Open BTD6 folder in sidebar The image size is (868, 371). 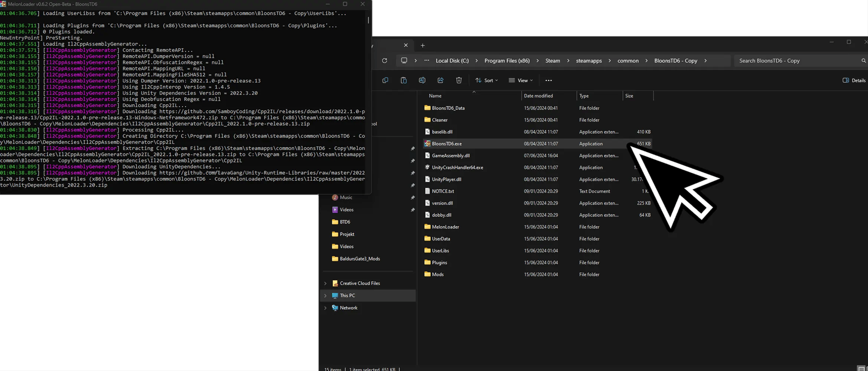345,222
